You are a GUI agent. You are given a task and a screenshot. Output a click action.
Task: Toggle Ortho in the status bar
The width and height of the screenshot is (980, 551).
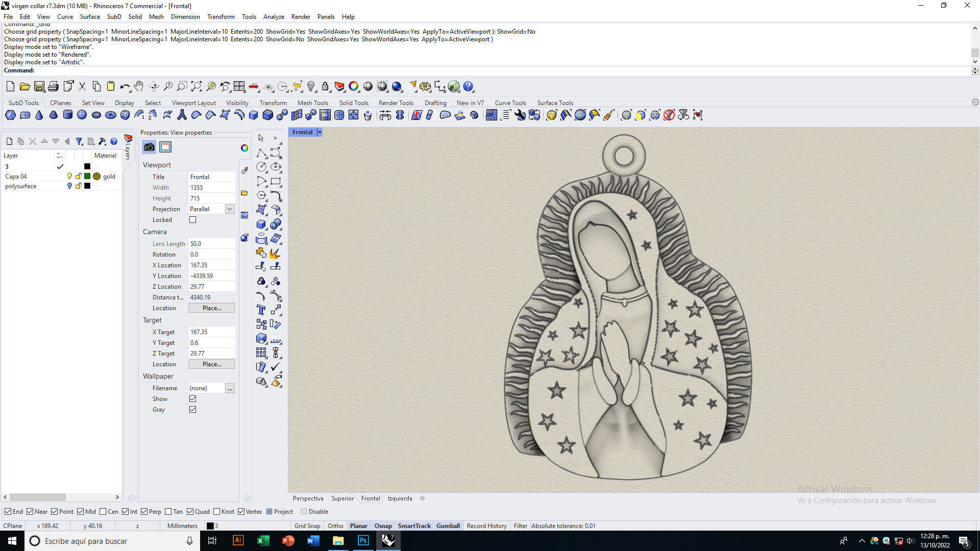pyautogui.click(x=335, y=526)
